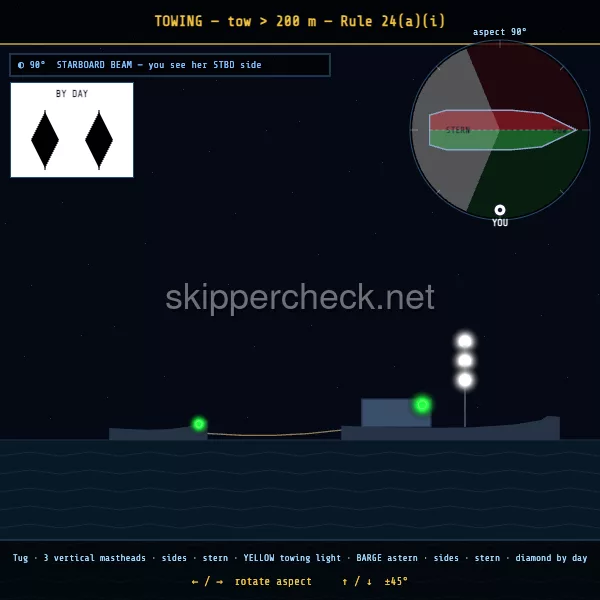Image resolution: width=600 pixels, height=600 pixels.
Task: Click the top white masthead light
Action: [x=465, y=341]
